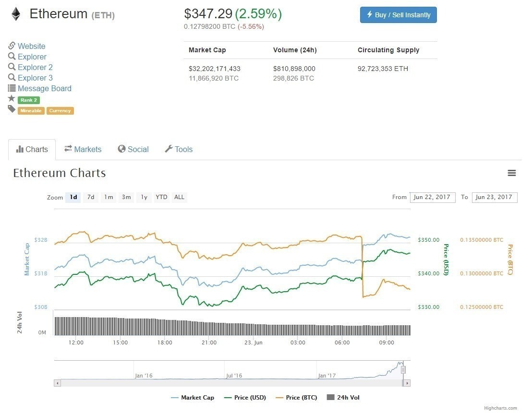Viewport: 532px width, 413px height.
Task: Choose the ALL zoom range
Action: coord(179,197)
